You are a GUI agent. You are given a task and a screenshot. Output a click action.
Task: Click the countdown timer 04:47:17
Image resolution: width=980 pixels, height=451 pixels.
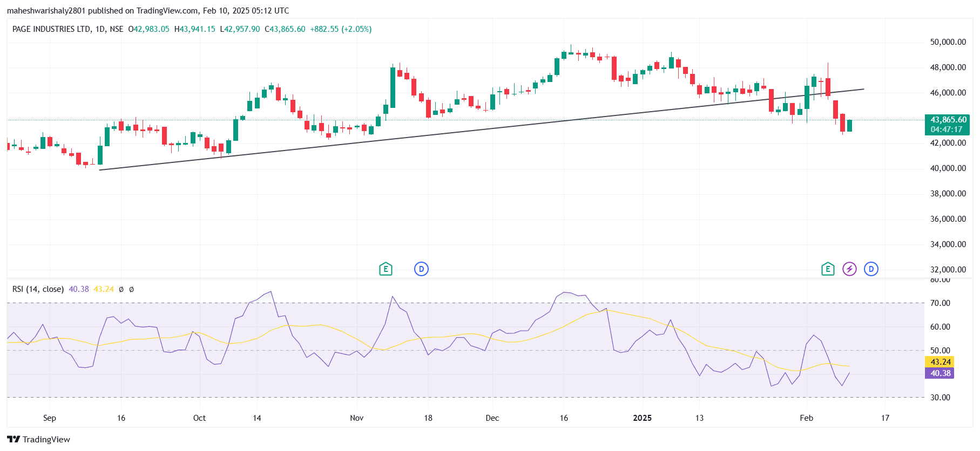coord(947,129)
